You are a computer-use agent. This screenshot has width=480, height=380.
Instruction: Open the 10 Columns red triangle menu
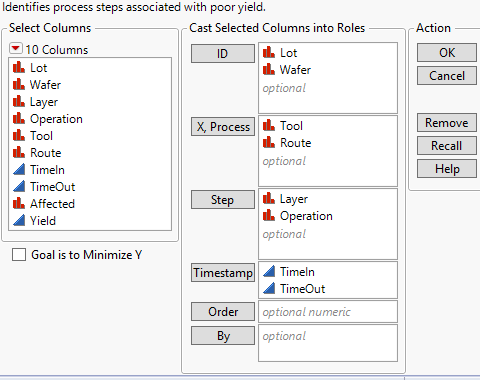pos(16,49)
